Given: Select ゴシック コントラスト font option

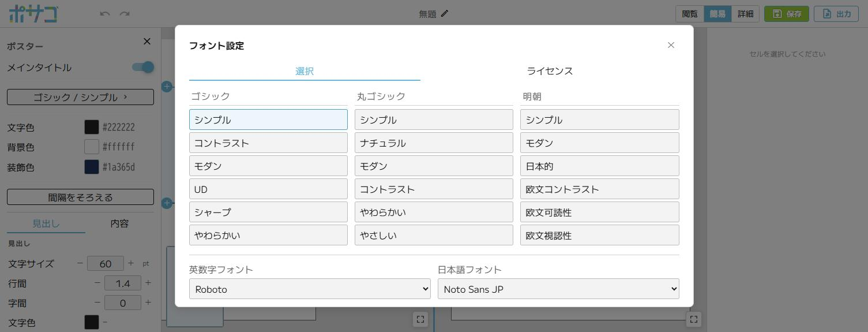Looking at the screenshot, I should click(x=268, y=143).
